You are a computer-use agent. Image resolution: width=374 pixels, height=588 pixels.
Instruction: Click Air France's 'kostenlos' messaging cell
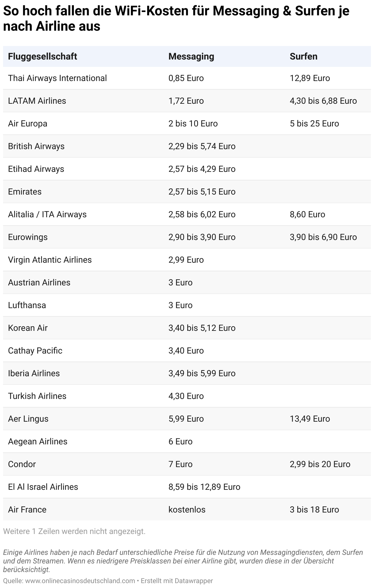point(187,510)
